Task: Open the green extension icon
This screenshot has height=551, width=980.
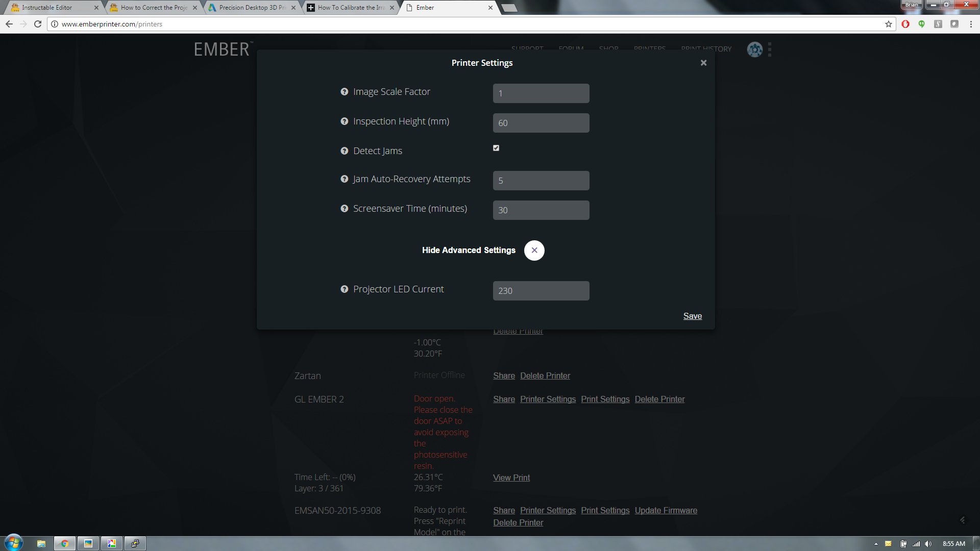Action: point(922,24)
